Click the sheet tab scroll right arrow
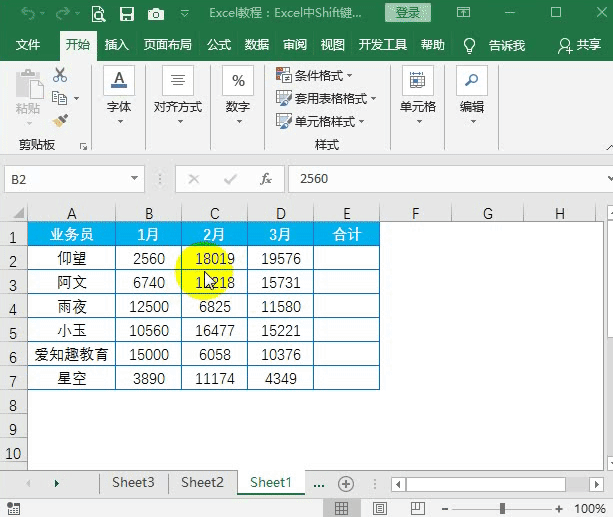613x517 pixels. point(57,484)
